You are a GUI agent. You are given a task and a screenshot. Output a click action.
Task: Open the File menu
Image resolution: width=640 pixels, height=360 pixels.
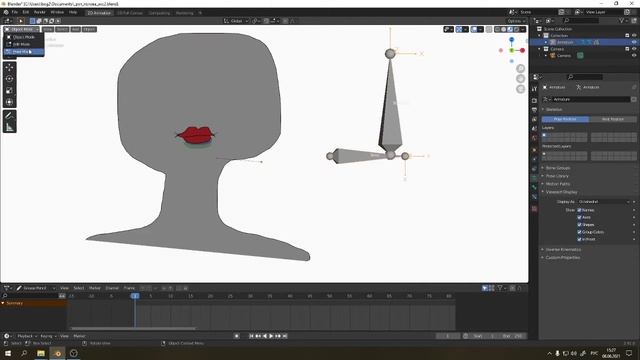click(x=15, y=12)
